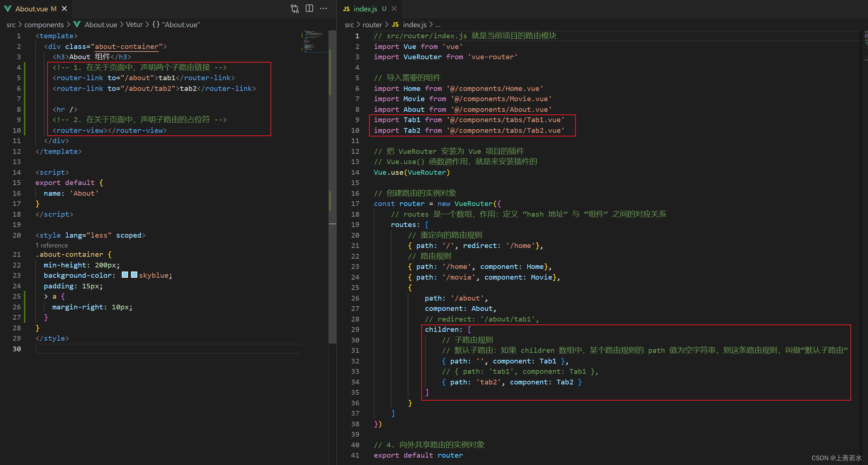Click 'import Tab2 from' line in index.js
868x465 pixels.
click(469, 130)
